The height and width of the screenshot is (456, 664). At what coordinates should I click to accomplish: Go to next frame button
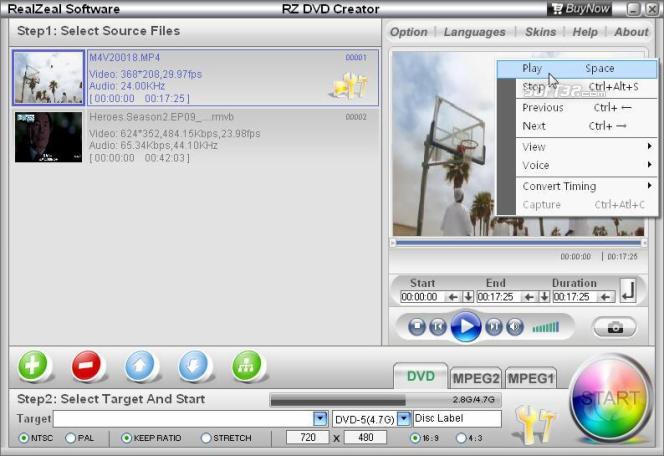tap(493, 326)
